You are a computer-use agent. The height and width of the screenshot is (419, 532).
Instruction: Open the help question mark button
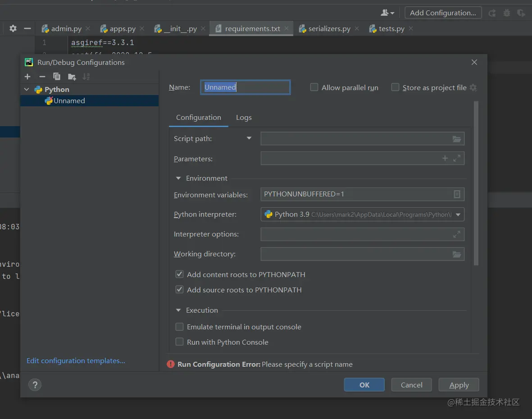(x=35, y=385)
